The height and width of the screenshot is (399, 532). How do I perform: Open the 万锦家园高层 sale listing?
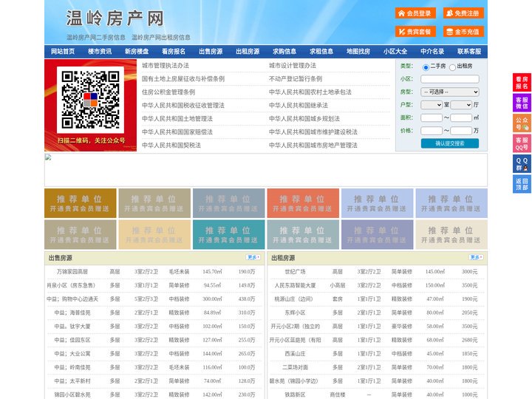pyautogui.click(x=72, y=271)
